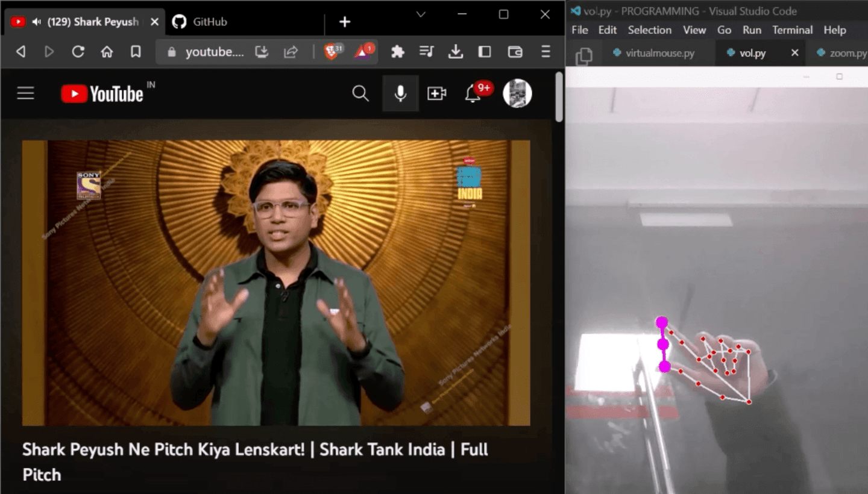Maximize the webcam preview window
Image resolution: width=868 pixels, height=494 pixels.
pyautogui.click(x=839, y=77)
